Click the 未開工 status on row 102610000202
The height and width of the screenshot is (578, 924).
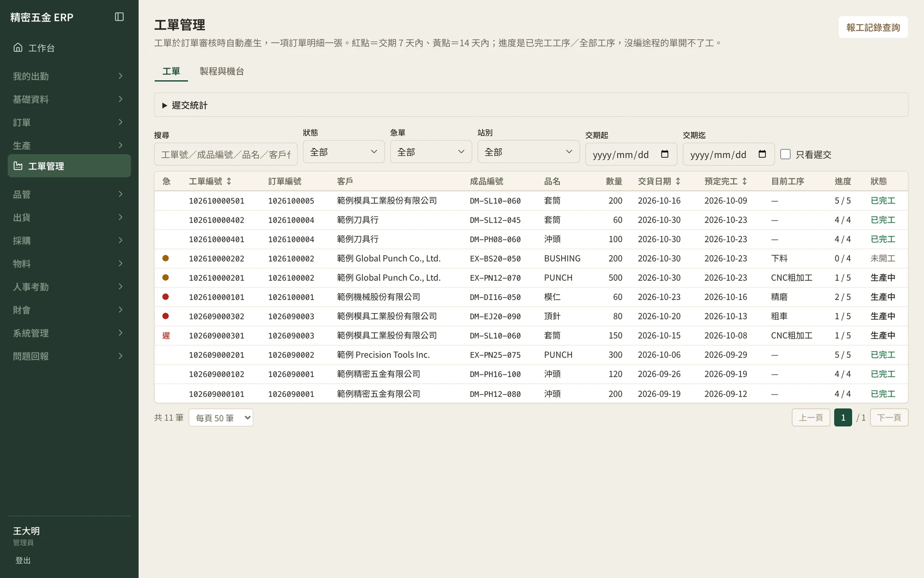point(883,259)
